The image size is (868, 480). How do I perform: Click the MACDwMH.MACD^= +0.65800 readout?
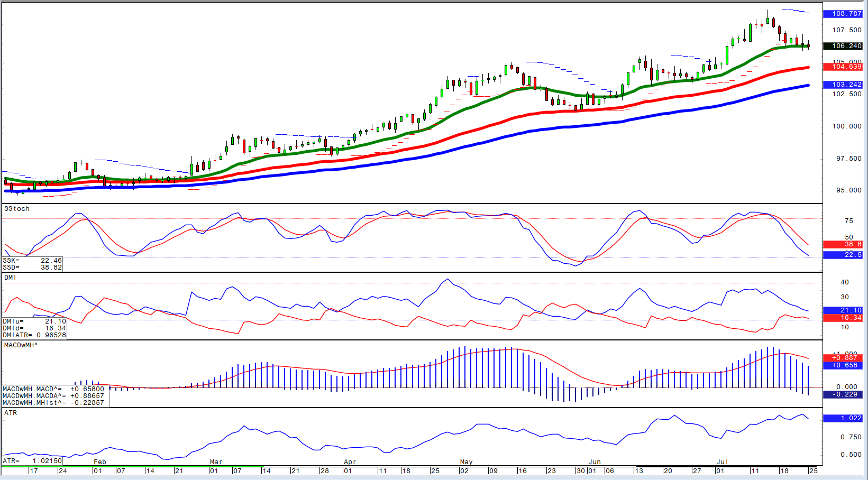[x=53, y=389]
